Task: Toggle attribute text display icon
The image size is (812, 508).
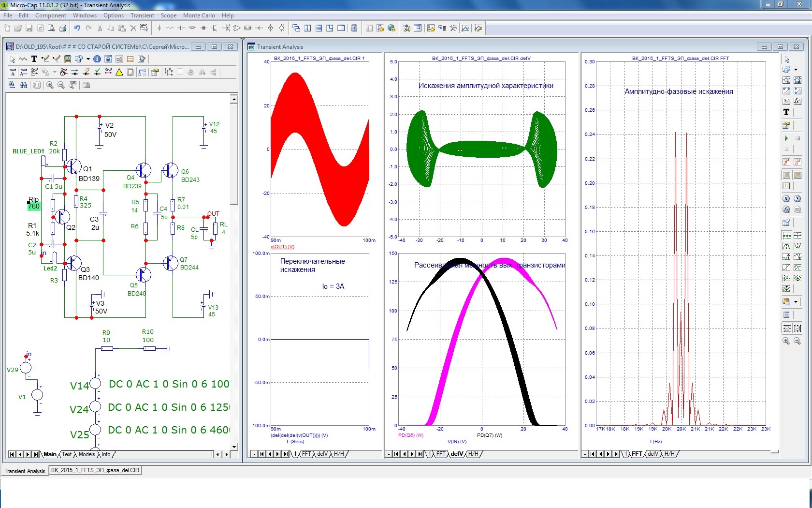Action: [23, 72]
